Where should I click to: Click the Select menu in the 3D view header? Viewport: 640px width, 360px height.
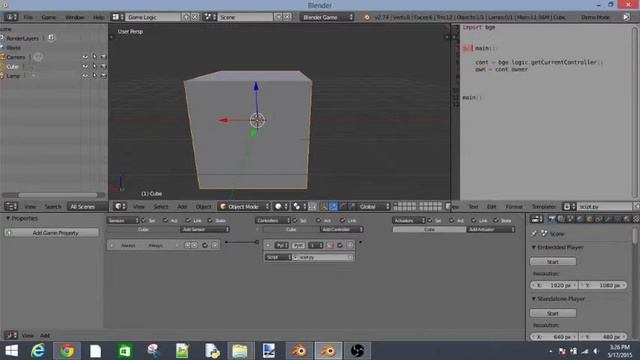(161, 207)
